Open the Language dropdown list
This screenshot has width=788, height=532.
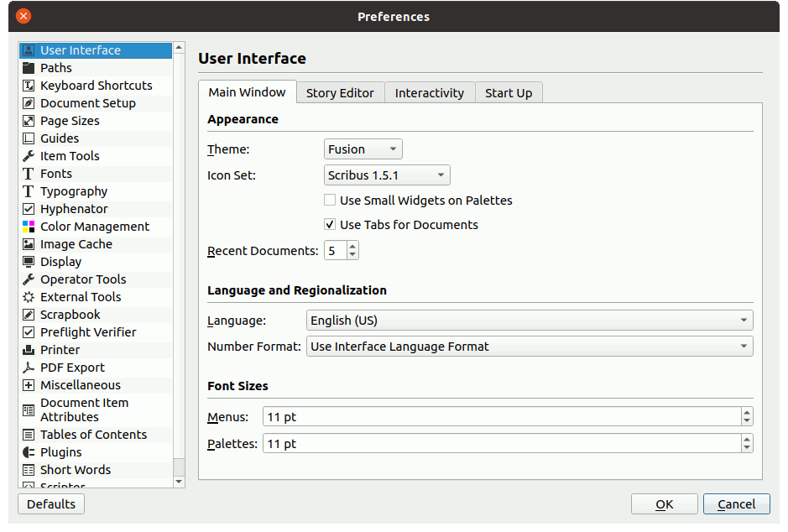tap(529, 321)
